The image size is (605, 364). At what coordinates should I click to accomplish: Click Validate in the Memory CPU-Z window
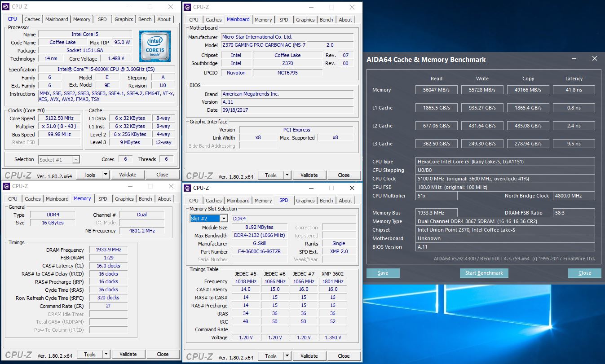point(128,354)
